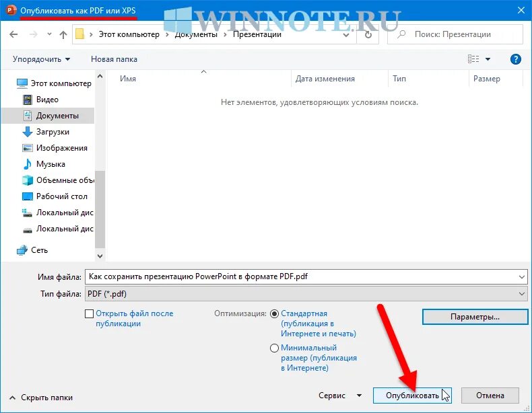Click the view mode icon
532x413 pixels.
(x=473, y=59)
